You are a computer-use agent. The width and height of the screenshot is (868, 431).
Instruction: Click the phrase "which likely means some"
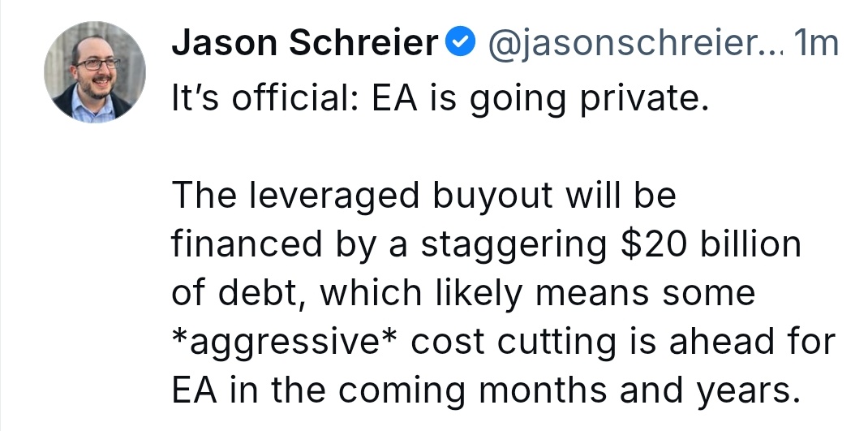[538, 294]
